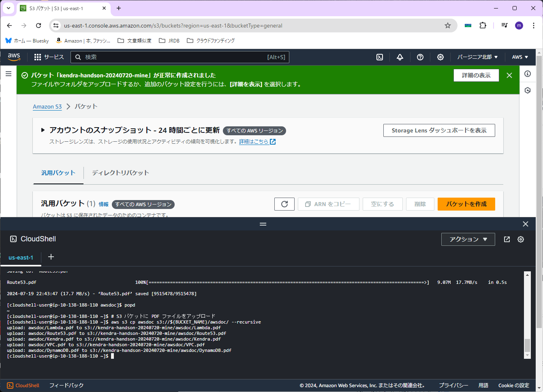
Task: Click the blue extension icon in Chrome toolbar
Action: (x=468, y=26)
